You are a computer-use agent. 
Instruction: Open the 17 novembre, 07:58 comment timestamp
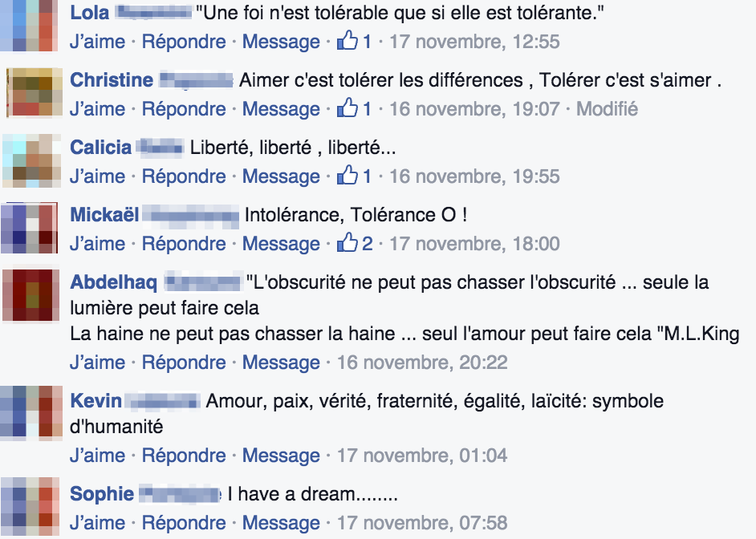click(x=422, y=523)
